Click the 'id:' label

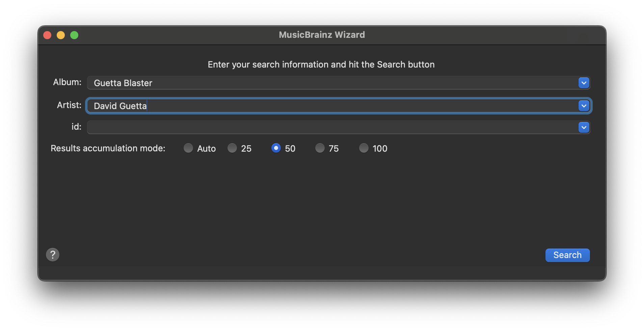tap(76, 127)
